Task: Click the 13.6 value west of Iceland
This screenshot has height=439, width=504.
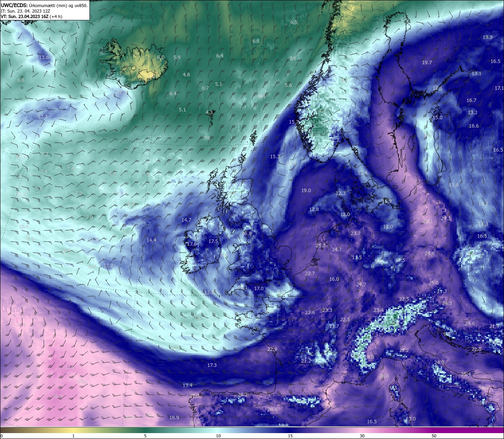Action: point(44,57)
